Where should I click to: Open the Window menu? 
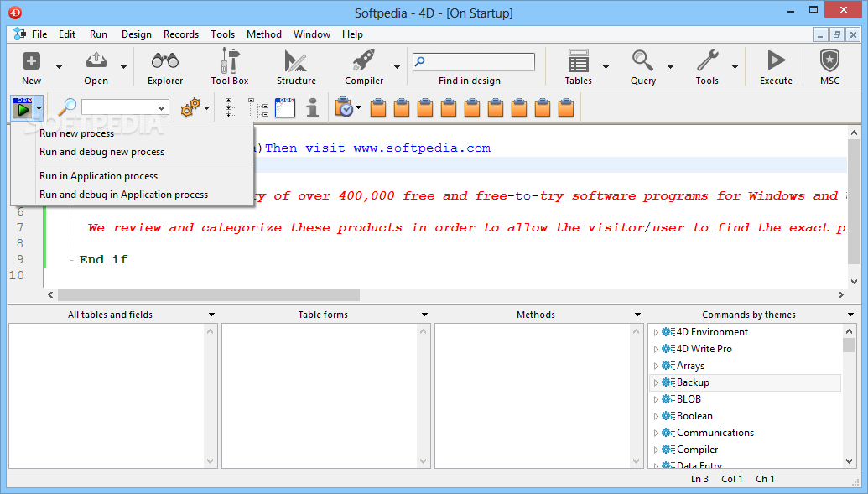312,34
